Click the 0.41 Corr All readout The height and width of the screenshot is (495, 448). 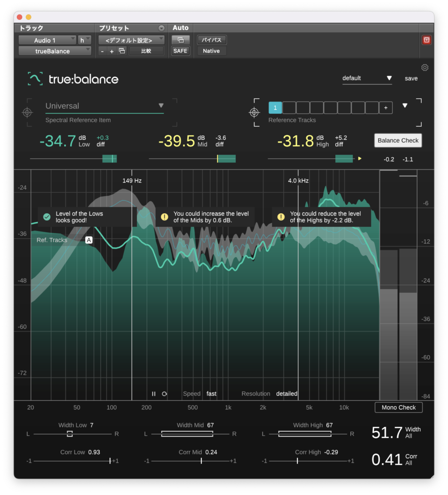[x=394, y=460]
